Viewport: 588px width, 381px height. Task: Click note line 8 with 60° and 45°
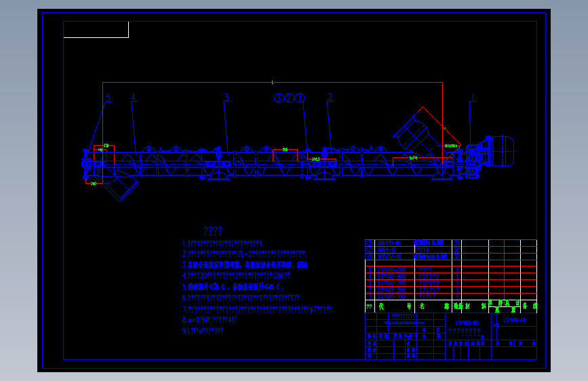tap(210, 320)
